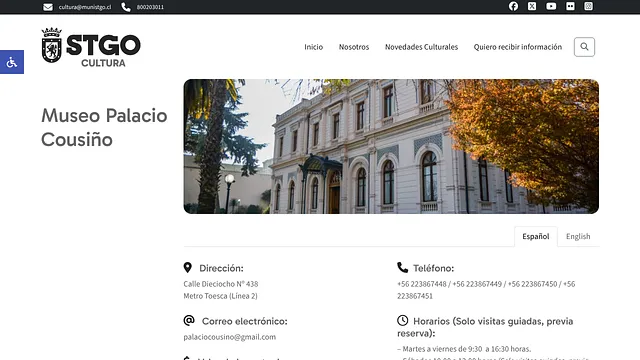This screenshot has height=360, width=640.
Task: Click the Teléfono handset icon
Action: point(402,267)
